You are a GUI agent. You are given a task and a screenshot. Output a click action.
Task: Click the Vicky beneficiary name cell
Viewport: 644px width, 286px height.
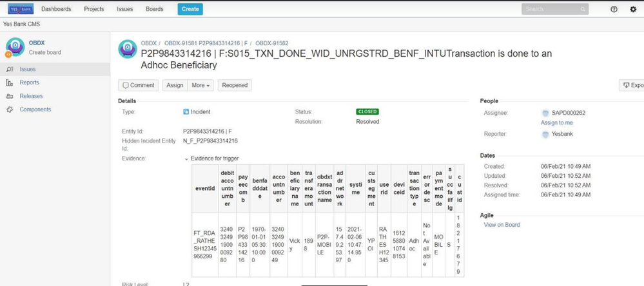point(295,245)
